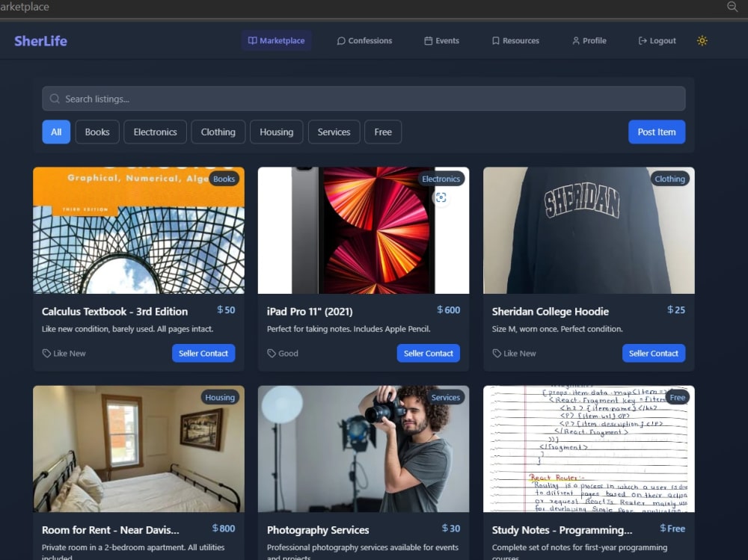Click the title iPad Pro 11" (2021)
Viewport: 748px width, 560px height.
click(x=310, y=312)
